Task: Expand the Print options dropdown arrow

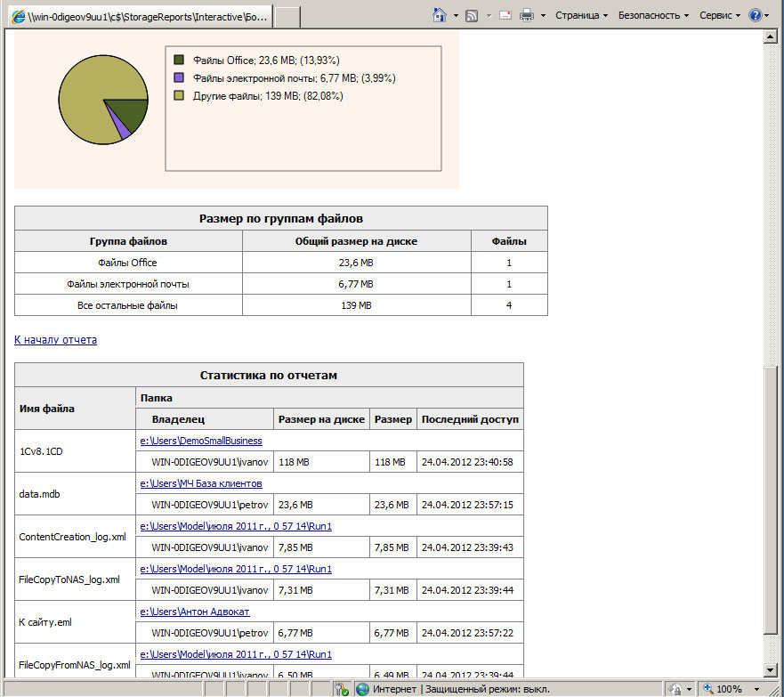Action: [543, 16]
